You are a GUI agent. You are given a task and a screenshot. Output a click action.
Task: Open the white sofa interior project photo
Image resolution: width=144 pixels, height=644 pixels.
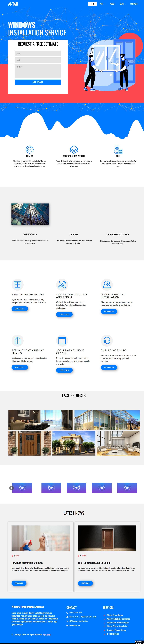[118, 443]
